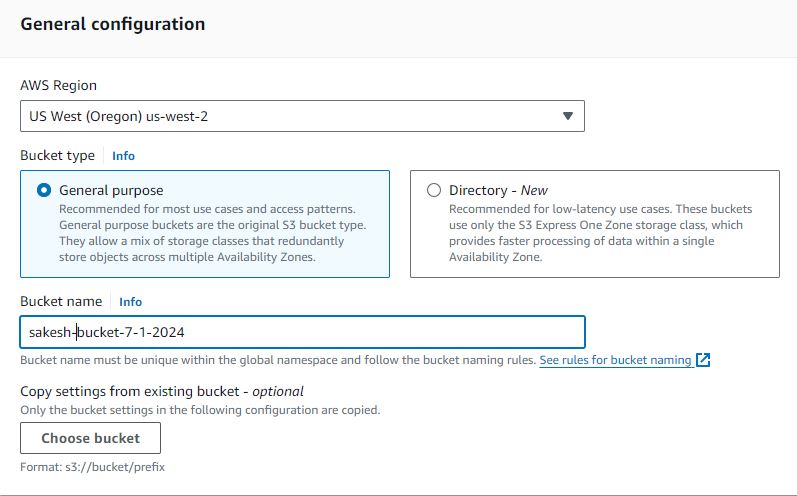The image size is (797, 496).
Task: Click the Directory card description about S3 Express
Action: click(x=600, y=233)
